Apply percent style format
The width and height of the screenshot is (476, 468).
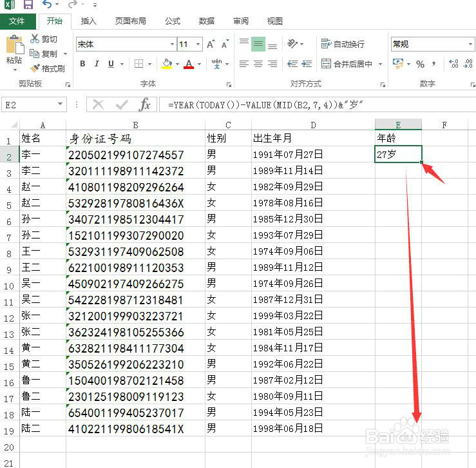pos(420,64)
